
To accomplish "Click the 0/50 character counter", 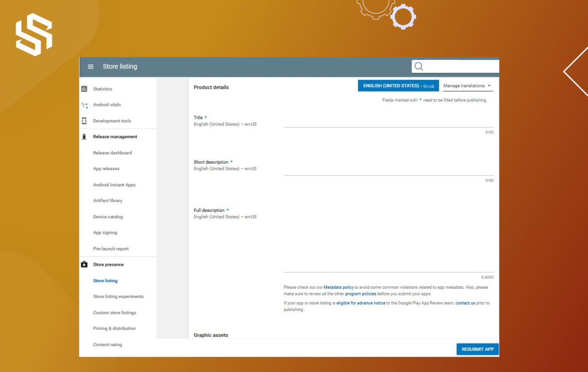I will [489, 132].
